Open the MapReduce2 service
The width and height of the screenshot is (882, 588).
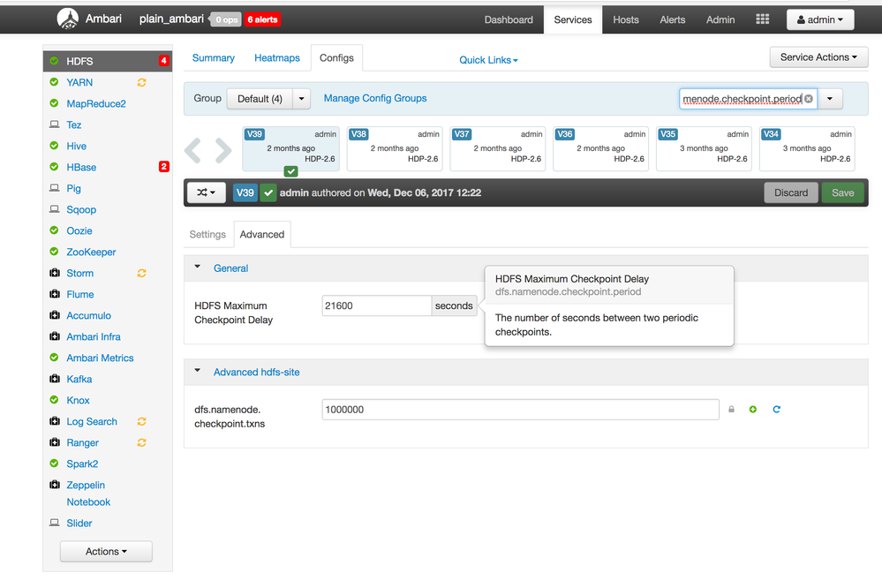click(96, 103)
